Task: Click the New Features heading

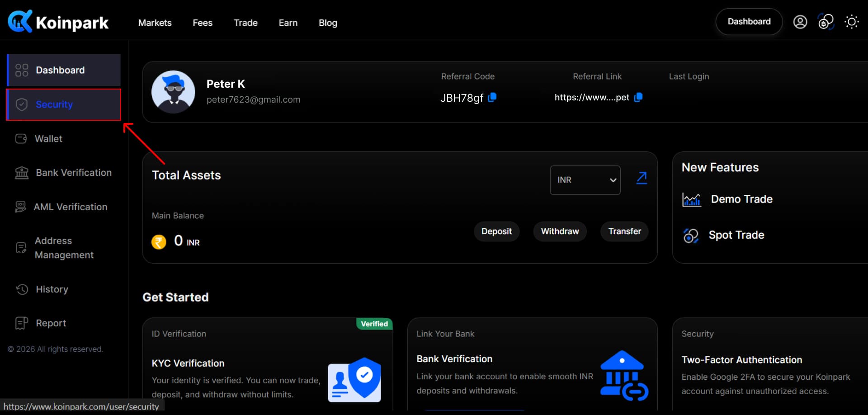Action: (x=720, y=168)
